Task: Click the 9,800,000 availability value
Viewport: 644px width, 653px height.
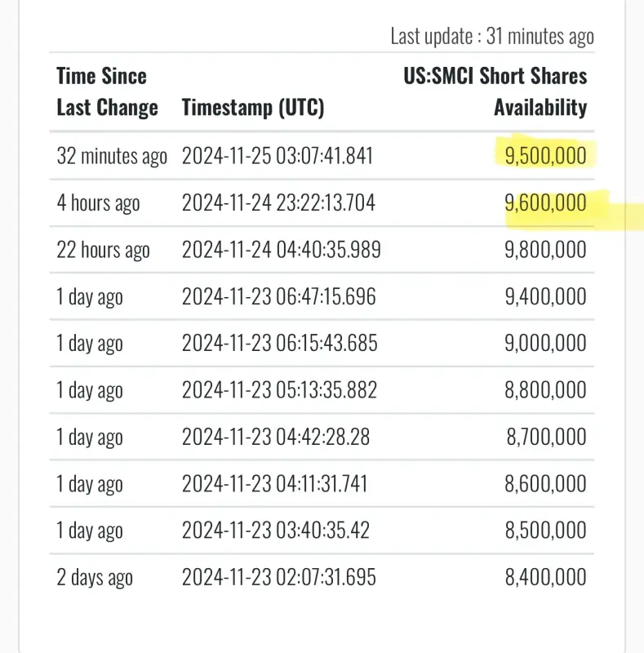Action: [x=545, y=250]
